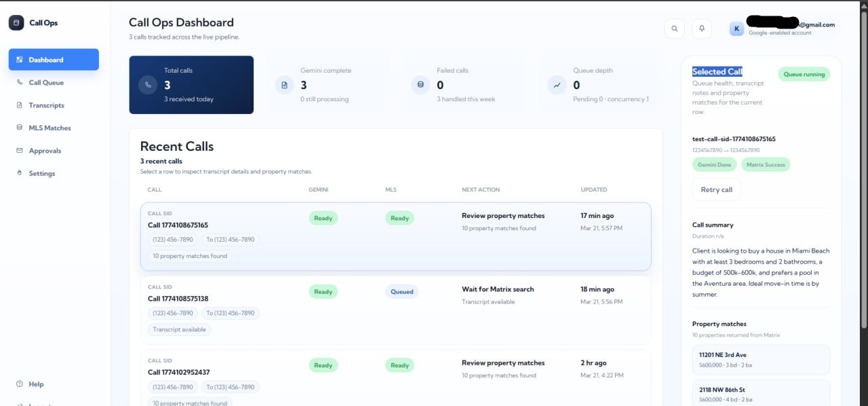Click the Property matches heading
This screenshot has width=868, height=406.
point(719,324)
